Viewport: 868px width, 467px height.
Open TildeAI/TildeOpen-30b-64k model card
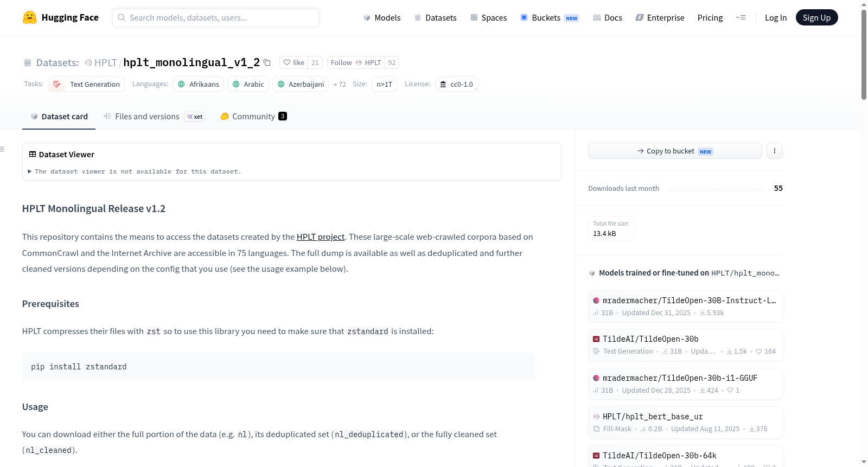(x=685, y=456)
